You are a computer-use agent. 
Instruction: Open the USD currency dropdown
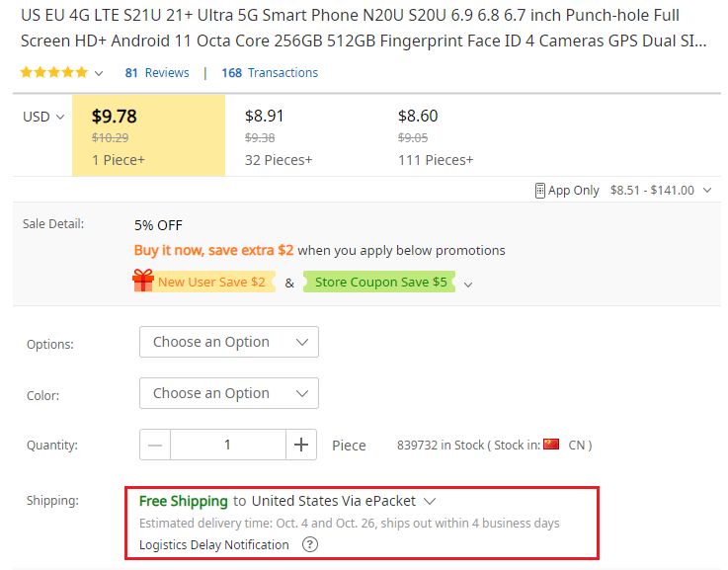[43, 117]
